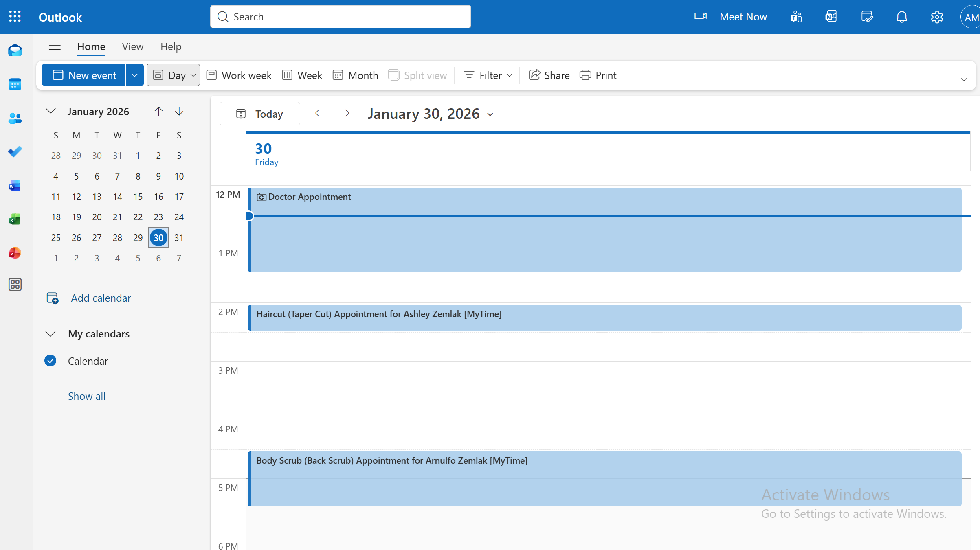Open the app launcher grid
This screenshot has height=550, width=980.
pyautogui.click(x=15, y=17)
